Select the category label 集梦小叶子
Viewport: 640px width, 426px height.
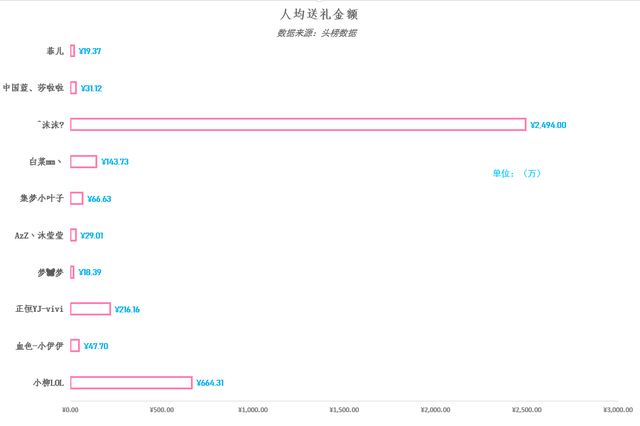41,199
